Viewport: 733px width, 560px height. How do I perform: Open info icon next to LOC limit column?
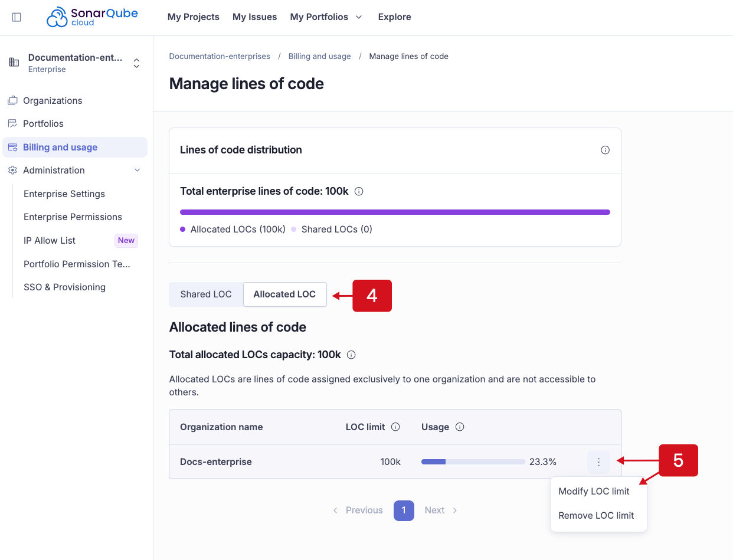[x=395, y=427]
